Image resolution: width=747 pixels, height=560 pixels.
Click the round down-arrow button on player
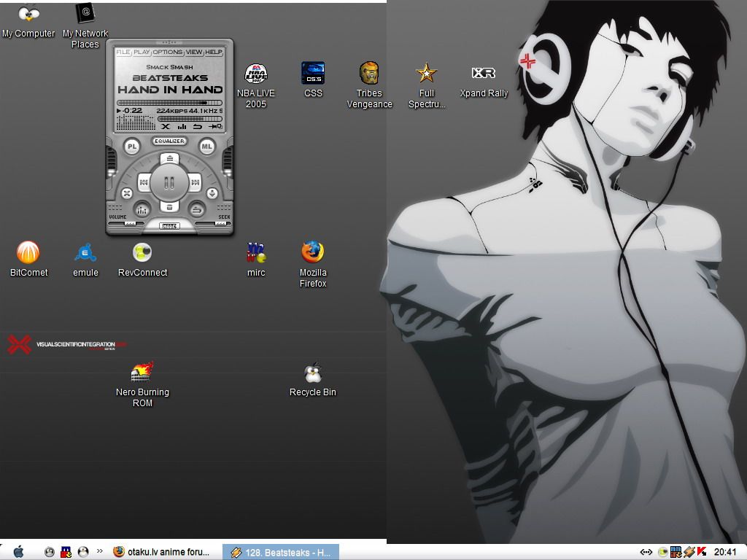pyautogui.click(x=212, y=193)
